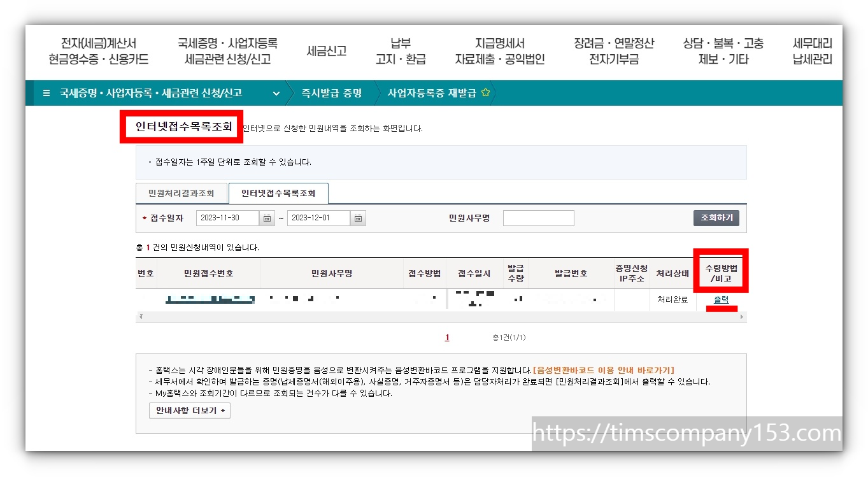Image resolution: width=868 pixels, height=477 pixels.
Task: Open the 즉시발급 증명 breadcrumb section
Action: click(x=330, y=92)
